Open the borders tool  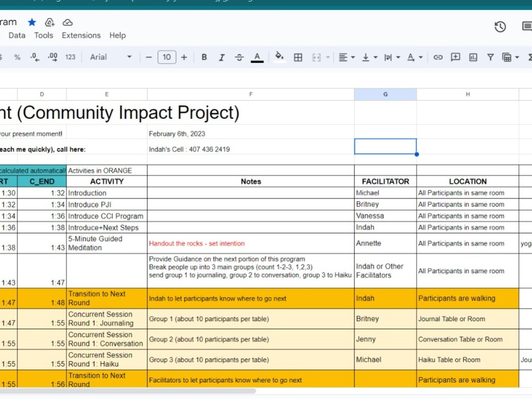point(298,57)
